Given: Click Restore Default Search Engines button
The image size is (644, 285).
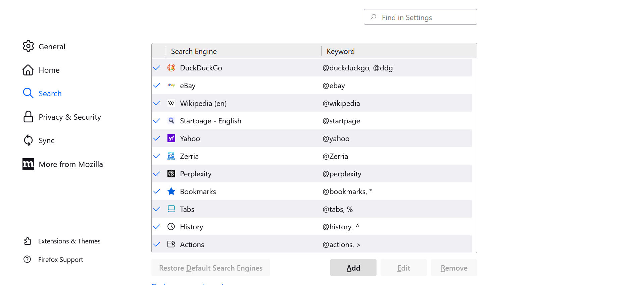Looking at the screenshot, I should [x=211, y=268].
